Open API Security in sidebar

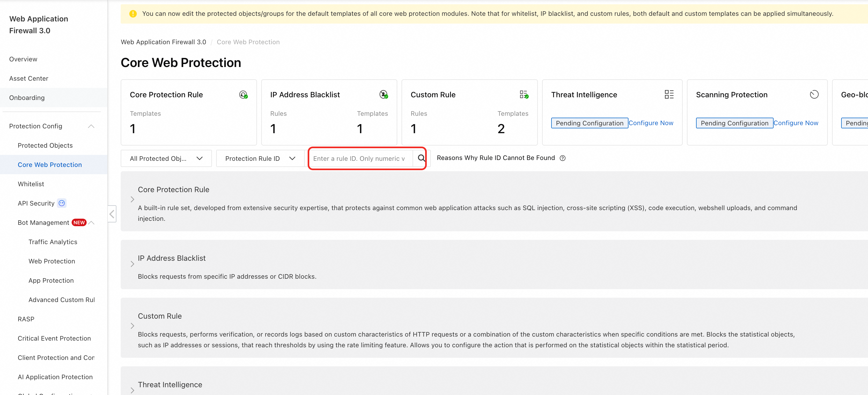[36, 203]
